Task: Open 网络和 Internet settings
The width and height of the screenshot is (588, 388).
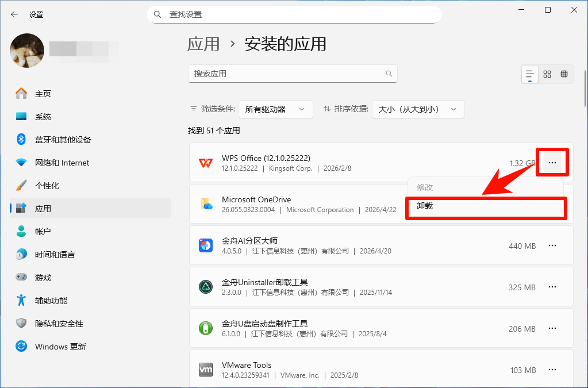Action: (x=90, y=163)
